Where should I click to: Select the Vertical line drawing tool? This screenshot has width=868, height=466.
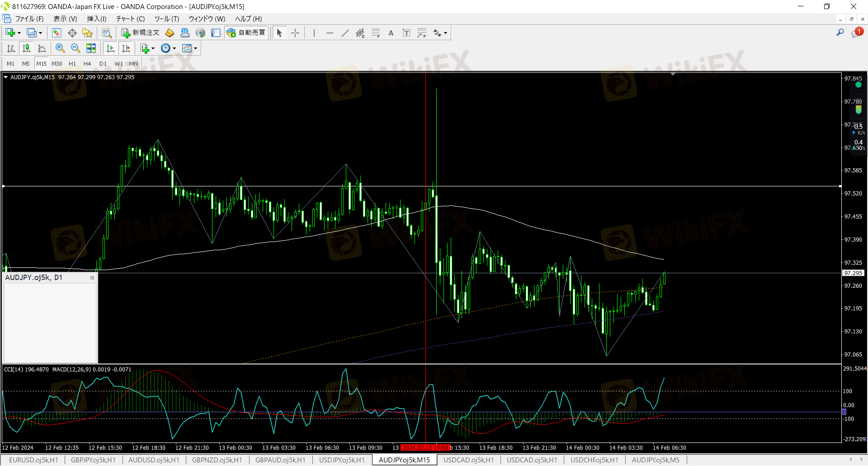click(314, 33)
